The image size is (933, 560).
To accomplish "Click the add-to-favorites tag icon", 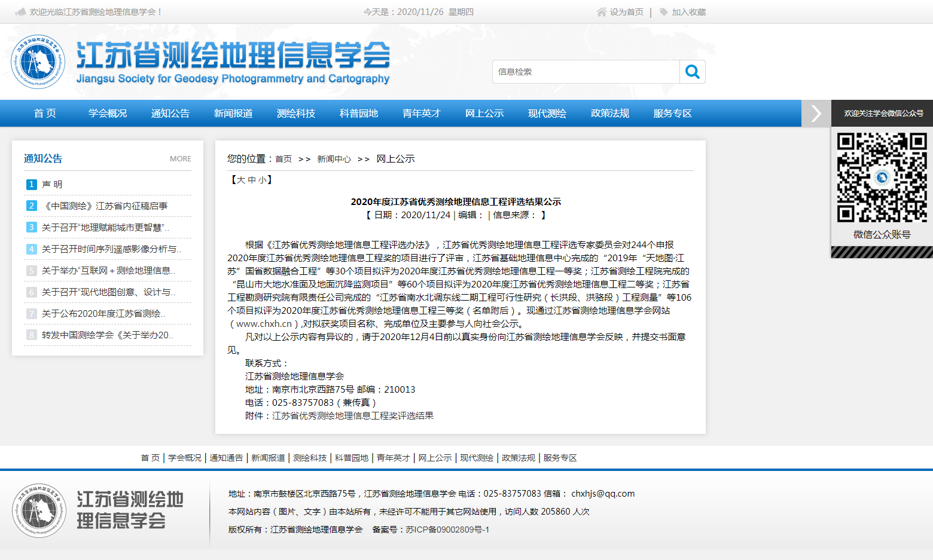I will coord(663,12).
